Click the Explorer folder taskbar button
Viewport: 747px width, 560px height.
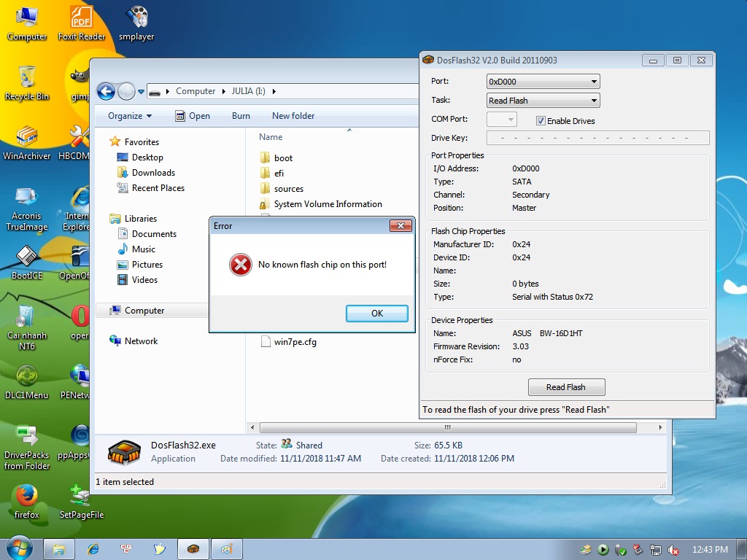coord(58,550)
